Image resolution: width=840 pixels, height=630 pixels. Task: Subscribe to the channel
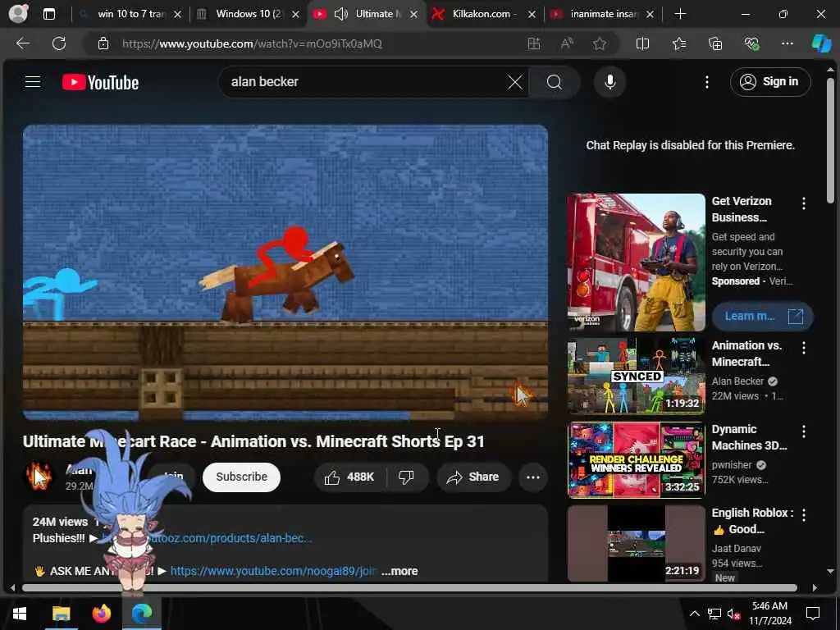(242, 477)
